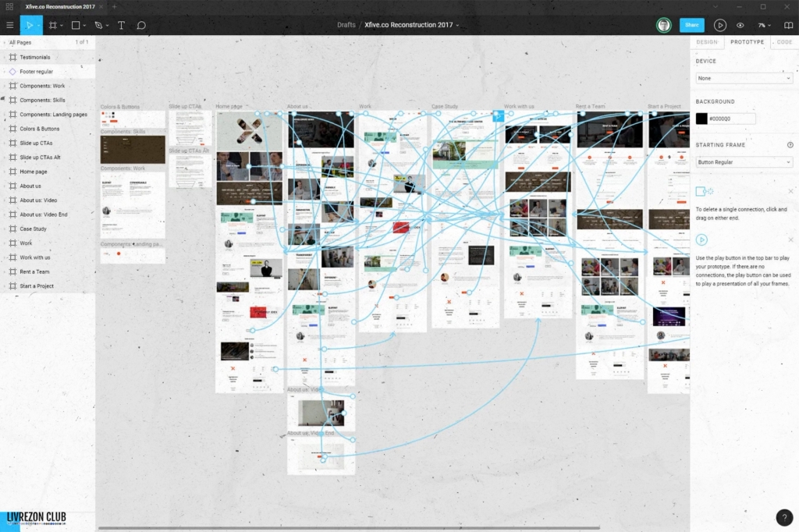The width and height of the screenshot is (799, 532).
Task: Select the Pen tool
Action: [x=98, y=25]
